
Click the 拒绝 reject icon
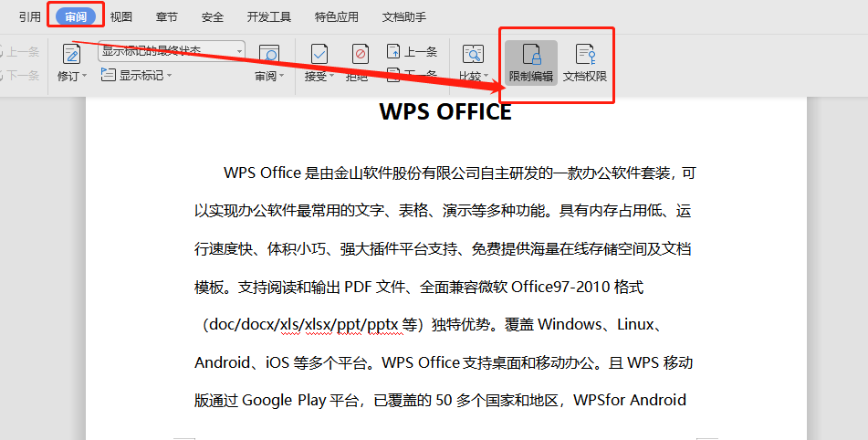point(361,54)
